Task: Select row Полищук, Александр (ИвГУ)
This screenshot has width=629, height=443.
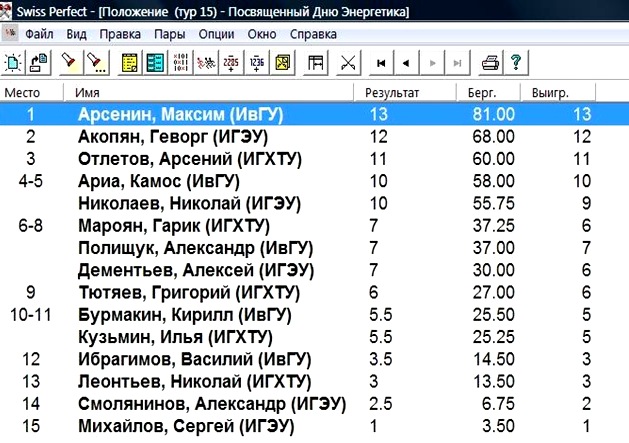Action: [x=314, y=248]
